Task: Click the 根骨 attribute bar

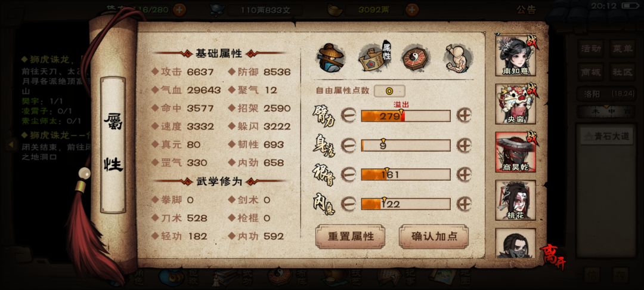Action: click(x=406, y=175)
